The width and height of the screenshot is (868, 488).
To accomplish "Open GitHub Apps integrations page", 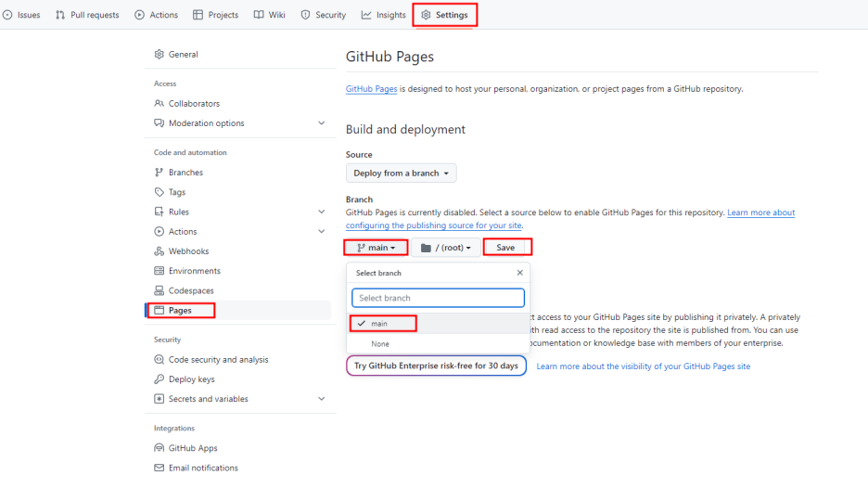I will click(x=239, y=448).
